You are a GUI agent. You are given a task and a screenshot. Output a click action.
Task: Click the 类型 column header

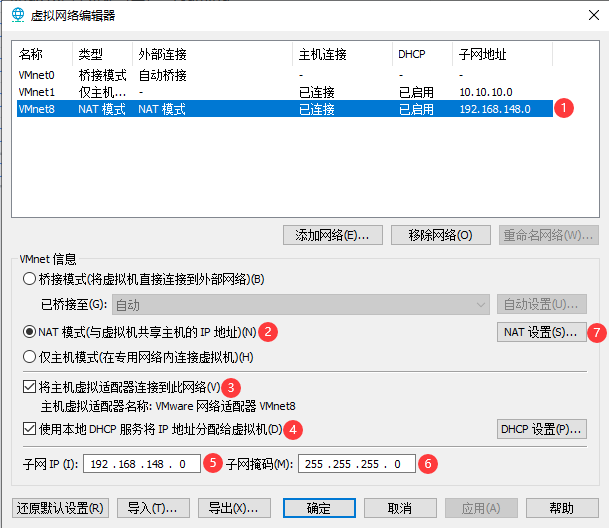(x=102, y=54)
